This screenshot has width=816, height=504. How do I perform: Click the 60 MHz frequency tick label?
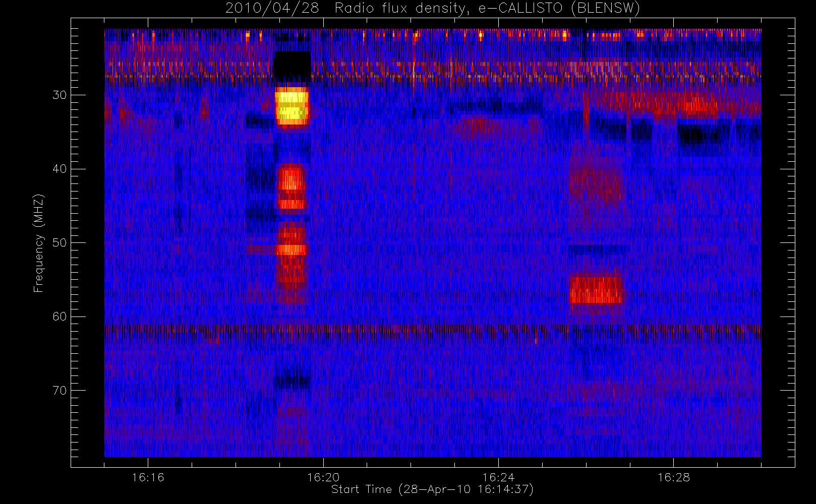coord(60,317)
